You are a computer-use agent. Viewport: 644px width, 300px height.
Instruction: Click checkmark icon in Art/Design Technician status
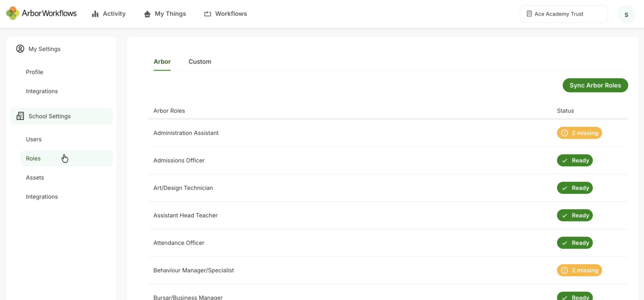tap(565, 188)
